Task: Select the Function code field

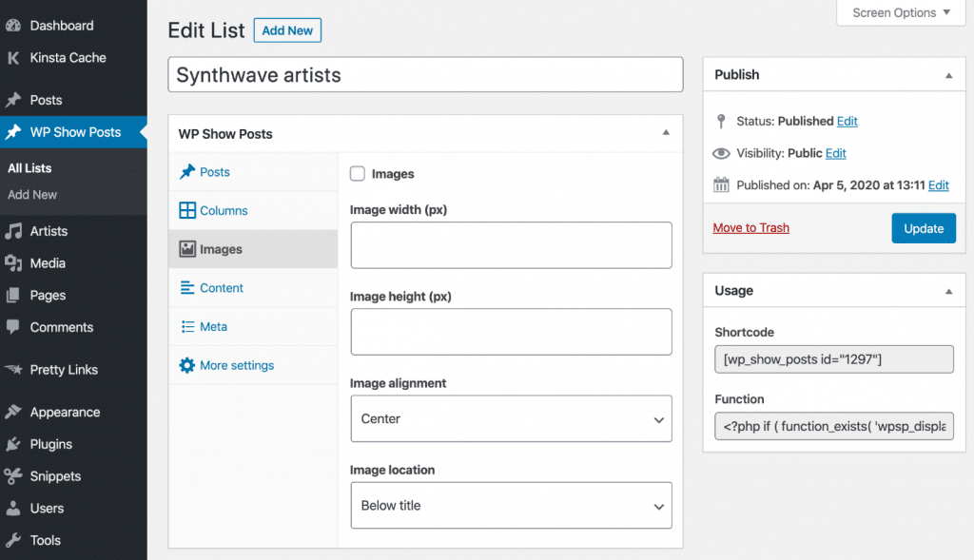Action: (833, 427)
